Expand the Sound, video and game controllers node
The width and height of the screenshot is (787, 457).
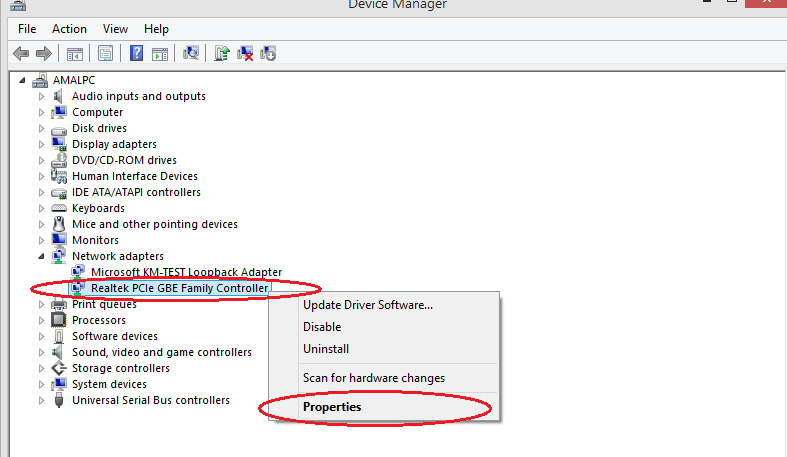[41, 352]
